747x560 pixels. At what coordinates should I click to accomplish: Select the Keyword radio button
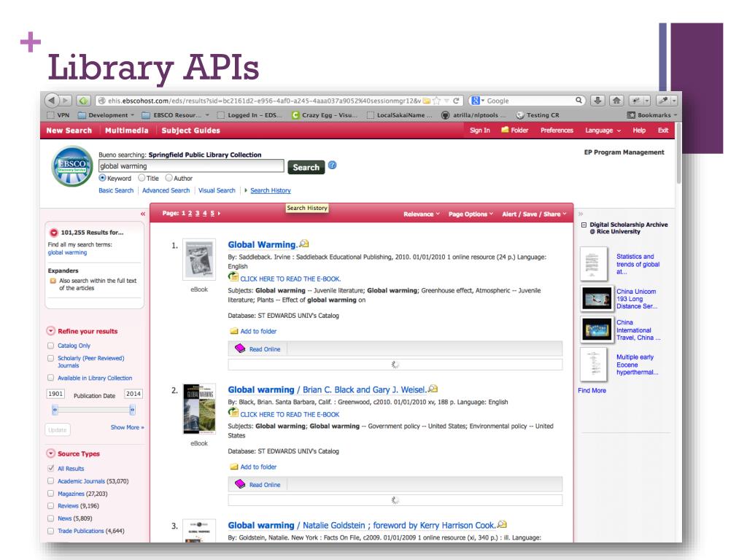pos(102,178)
